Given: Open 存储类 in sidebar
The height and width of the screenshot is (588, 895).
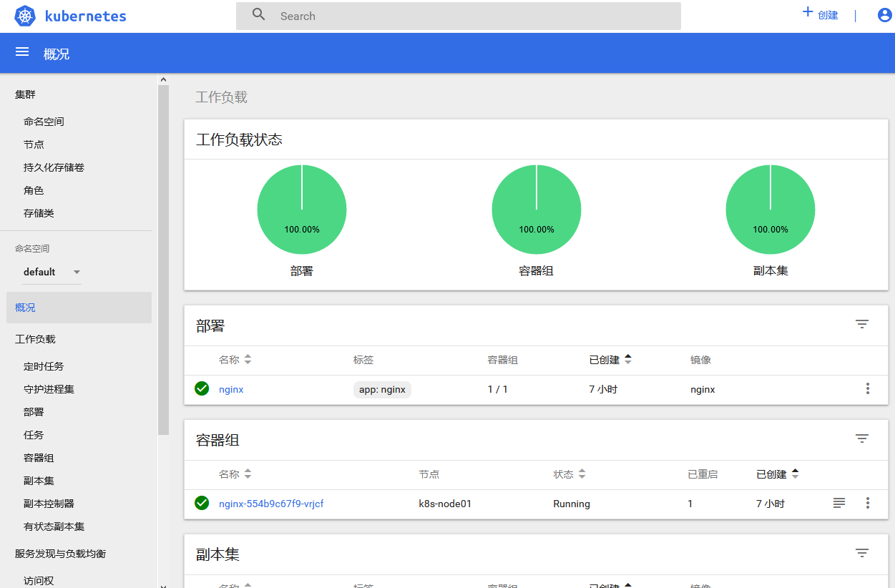Looking at the screenshot, I should [x=39, y=213].
